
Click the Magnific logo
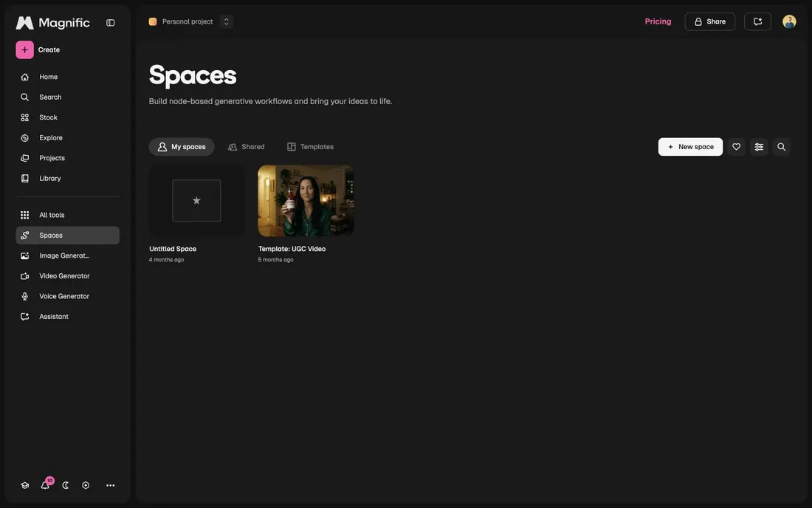click(53, 23)
